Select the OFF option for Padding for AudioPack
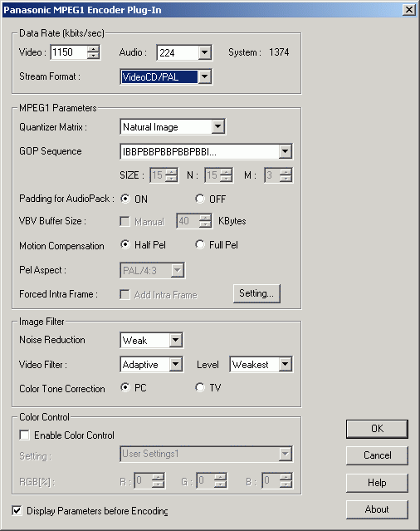Screen dimensions: 420x531 pyautogui.click(x=200, y=199)
